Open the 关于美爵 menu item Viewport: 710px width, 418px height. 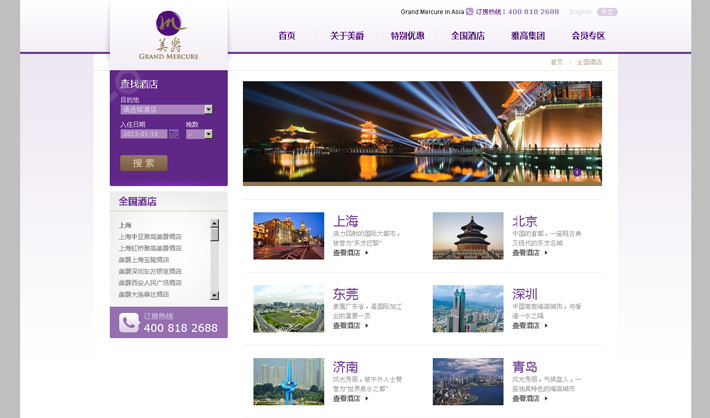[x=347, y=36]
